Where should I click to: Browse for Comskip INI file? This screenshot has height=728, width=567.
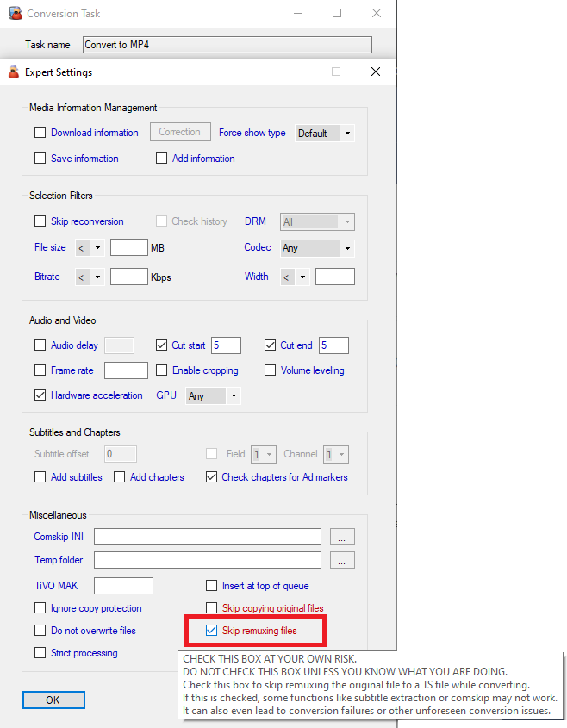pyautogui.click(x=342, y=538)
